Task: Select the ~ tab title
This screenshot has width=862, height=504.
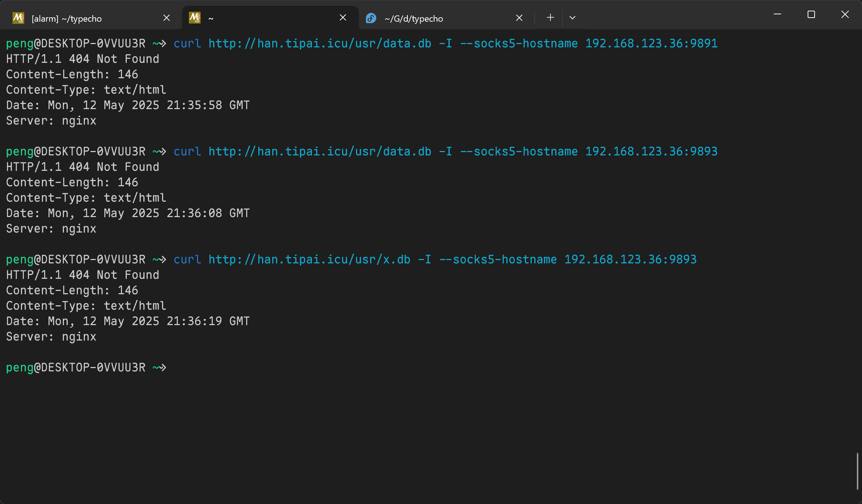Action: (211, 18)
